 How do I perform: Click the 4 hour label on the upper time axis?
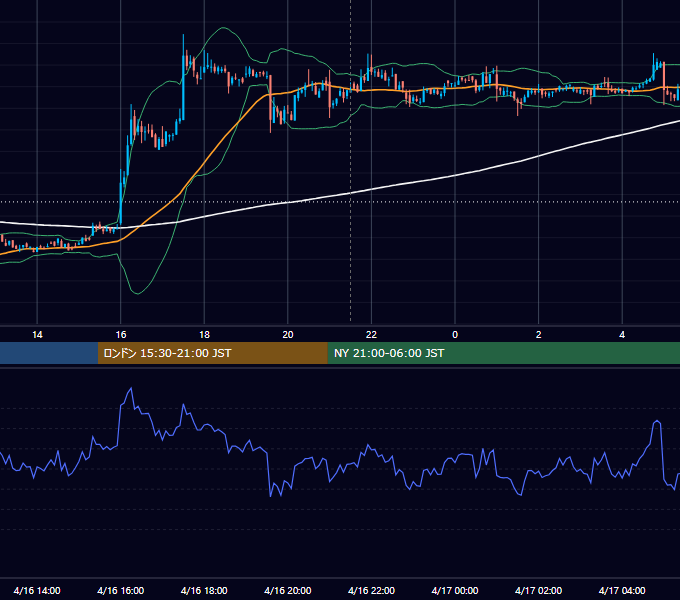[622, 335]
